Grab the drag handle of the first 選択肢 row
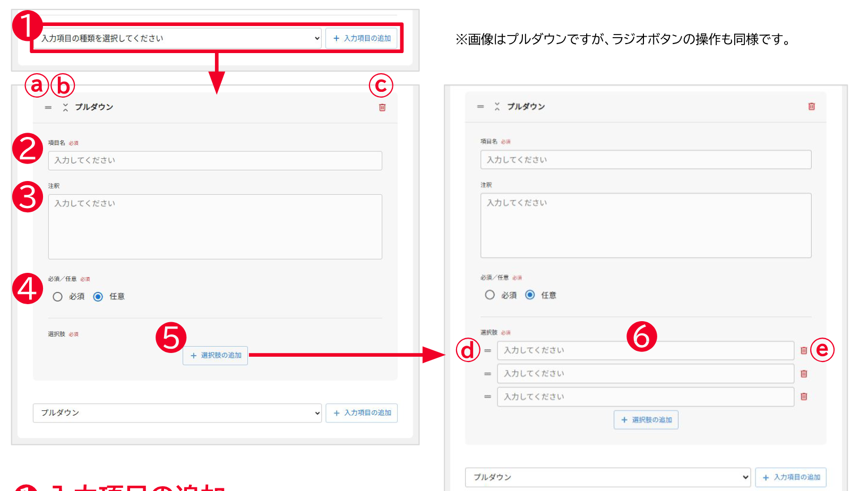This screenshot has height=491, width=868. click(487, 350)
